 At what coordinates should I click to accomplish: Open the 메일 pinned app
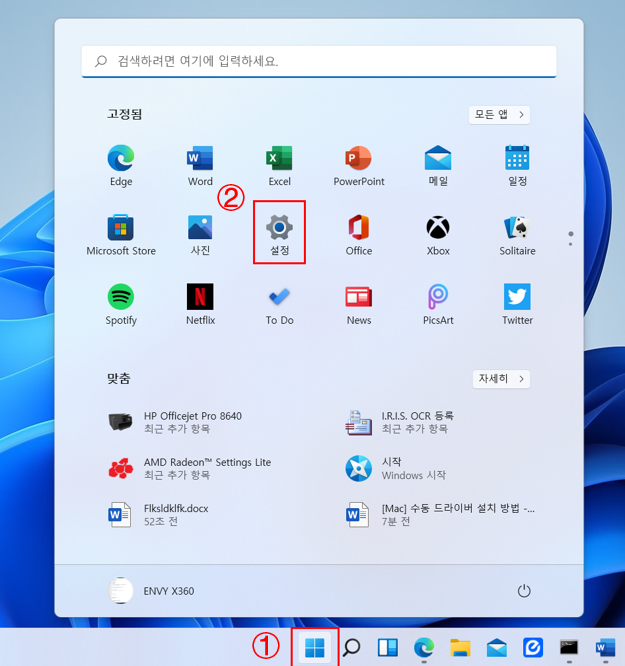[x=438, y=166]
